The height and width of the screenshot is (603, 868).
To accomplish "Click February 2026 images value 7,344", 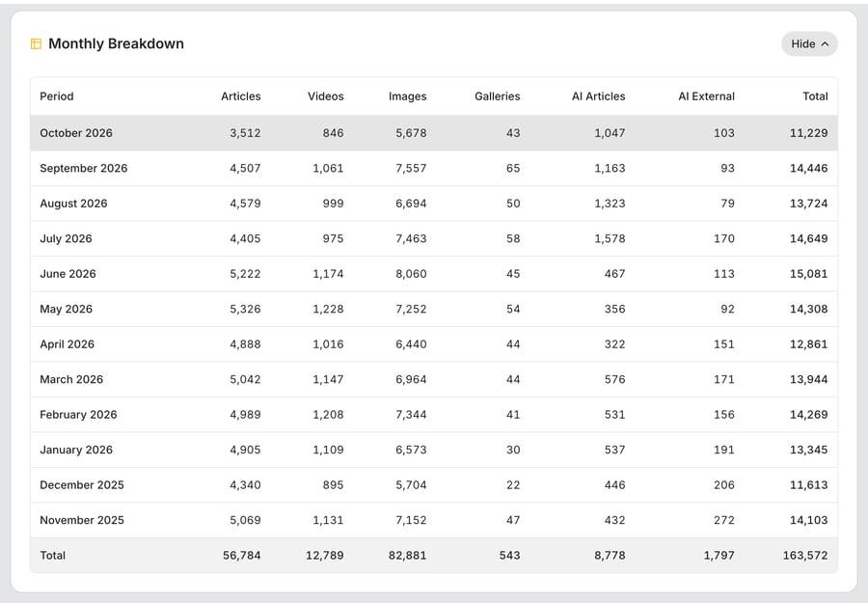I will (411, 414).
